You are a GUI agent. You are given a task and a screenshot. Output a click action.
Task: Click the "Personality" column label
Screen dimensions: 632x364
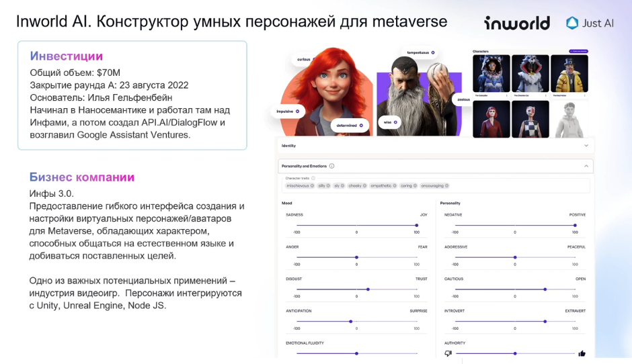pyautogui.click(x=450, y=203)
